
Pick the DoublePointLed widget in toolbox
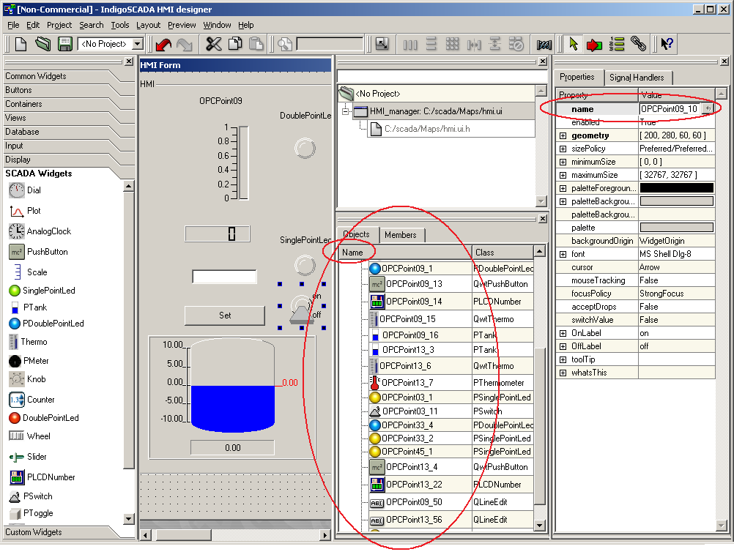point(44,418)
